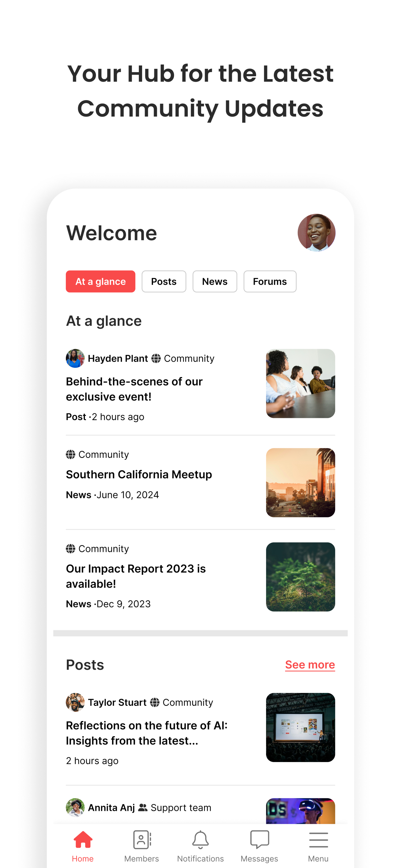This screenshot has height=868, width=401.
Task: Tap the 'Dec 9, 2023' date text
Action: point(124,604)
